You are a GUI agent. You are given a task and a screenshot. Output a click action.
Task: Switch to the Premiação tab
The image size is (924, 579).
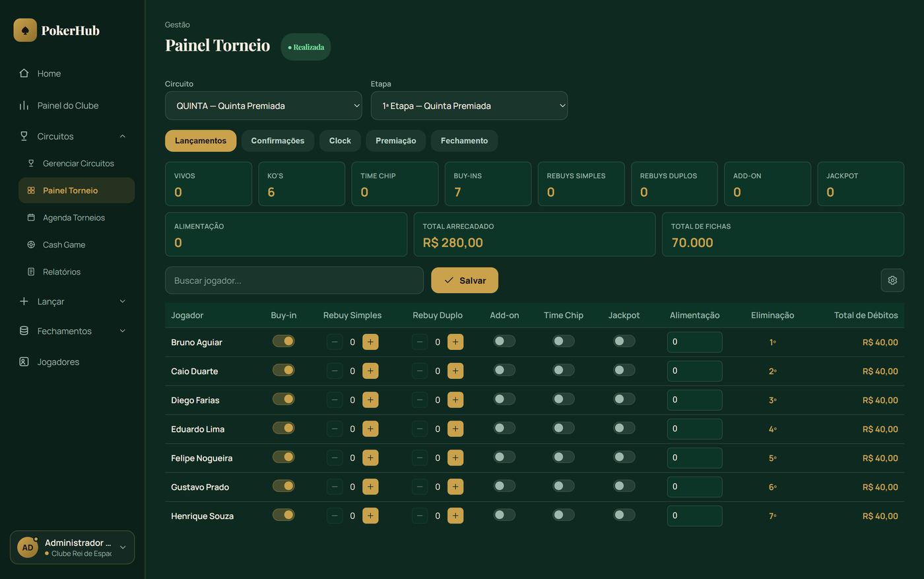[396, 141]
